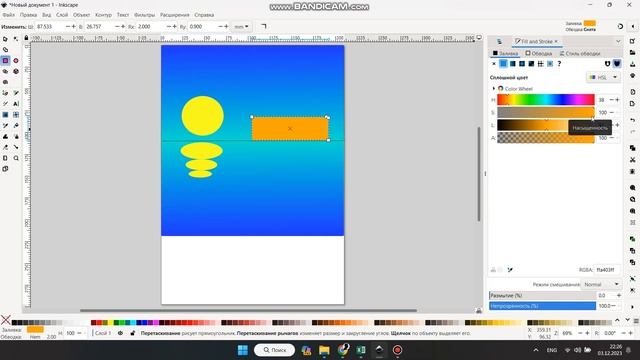Choose linear gradient fill type
The height and width of the screenshot is (360, 640).
pyautogui.click(x=513, y=64)
